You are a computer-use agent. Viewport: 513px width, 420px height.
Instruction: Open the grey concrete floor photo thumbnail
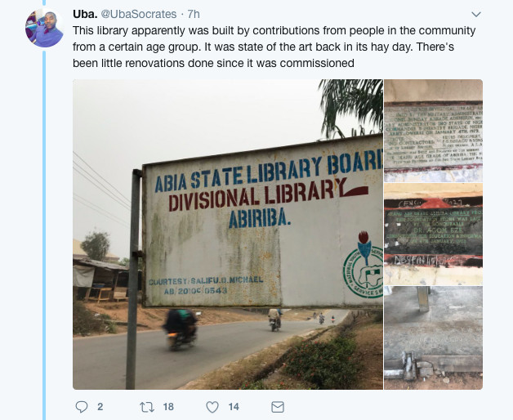click(x=433, y=337)
